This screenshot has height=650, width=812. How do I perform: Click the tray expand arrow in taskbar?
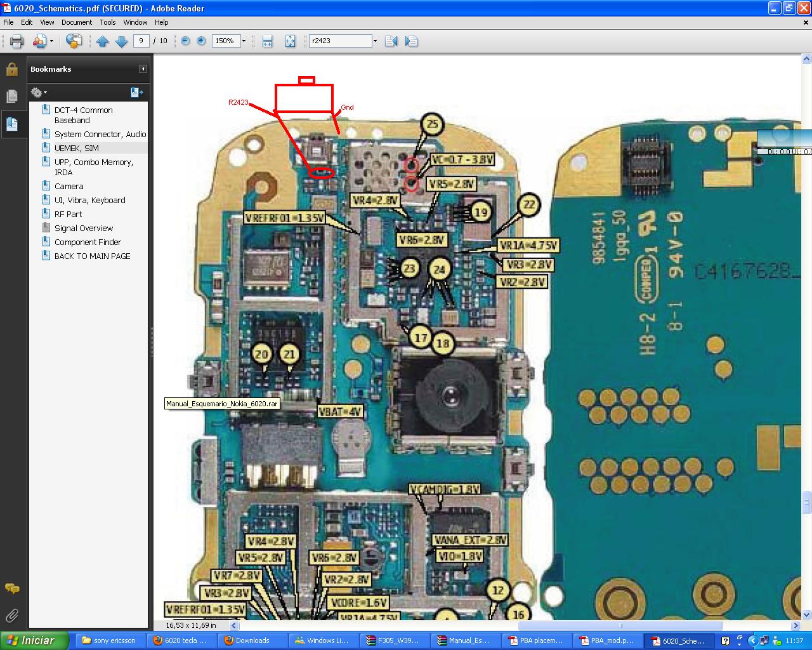point(752,641)
